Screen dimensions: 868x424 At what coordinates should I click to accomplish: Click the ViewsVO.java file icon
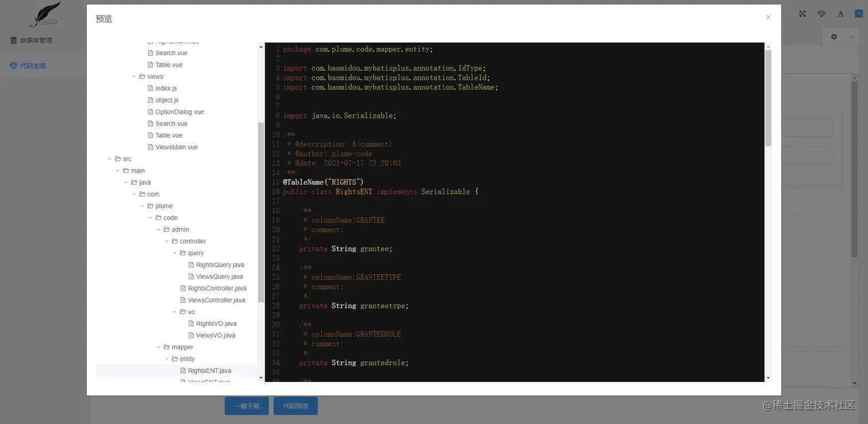coord(191,336)
